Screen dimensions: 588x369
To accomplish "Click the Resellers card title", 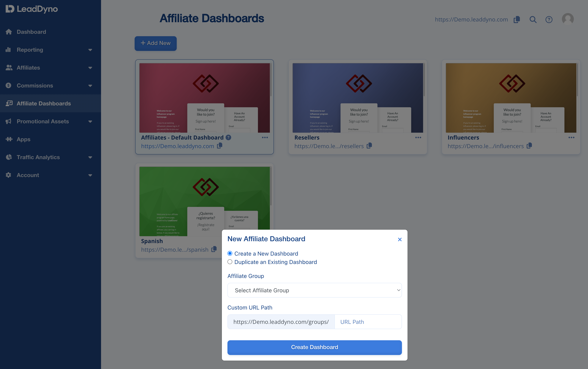I will tap(307, 137).
